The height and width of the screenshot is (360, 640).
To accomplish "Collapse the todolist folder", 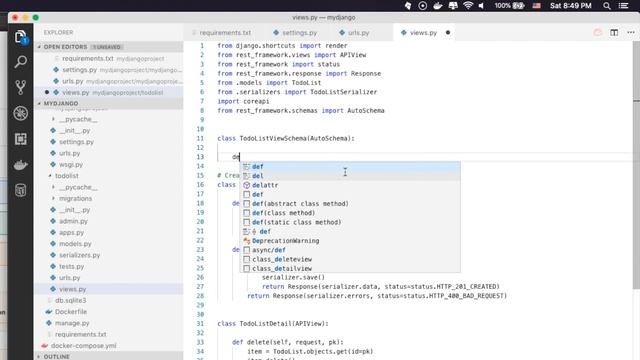I will [67, 176].
